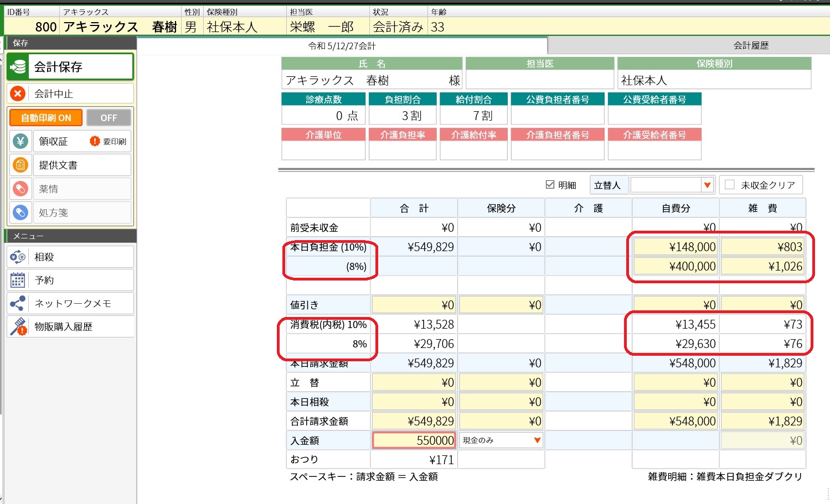Click the 値引き 合計 amount field
Image resolution: width=830 pixels, height=504 pixels.
pyautogui.click(x=414, y=305)
